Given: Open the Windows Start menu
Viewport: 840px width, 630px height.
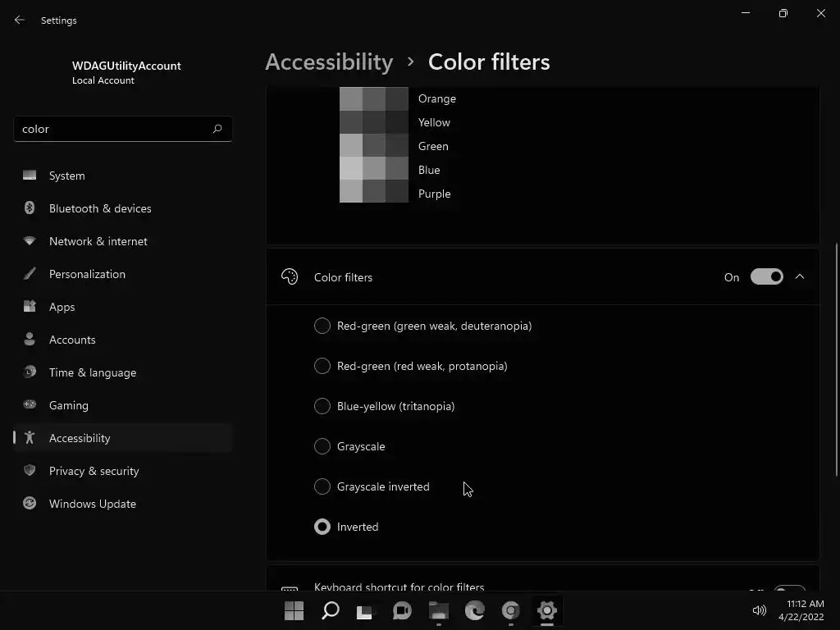Looking at the screenshot, I should [x=294, y=610].
